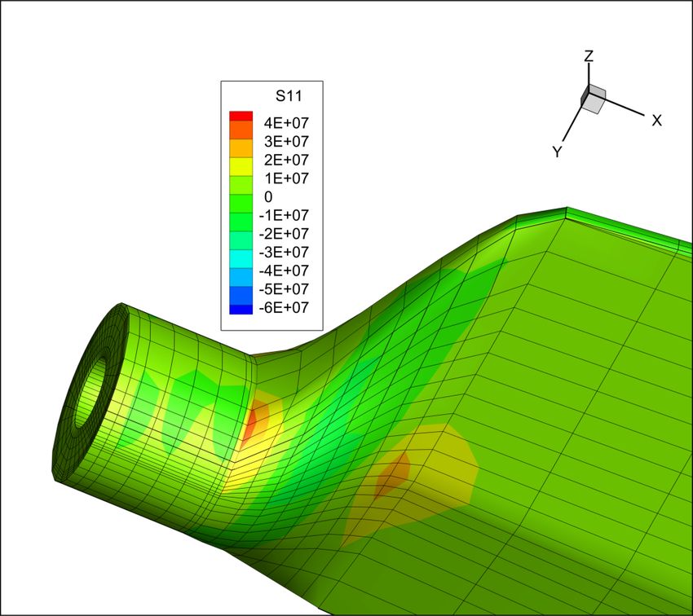The image size is (693, 616).
Task: Click the Z axis label
Action: 589,56
